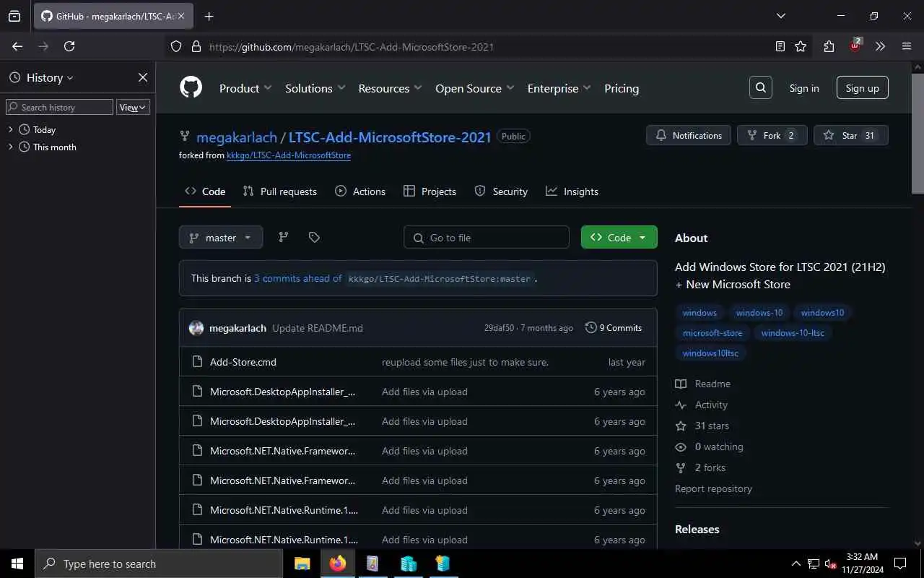Open the Firefox hamburger application menu
Screen dimensions: 924x578
pos(907,46)
